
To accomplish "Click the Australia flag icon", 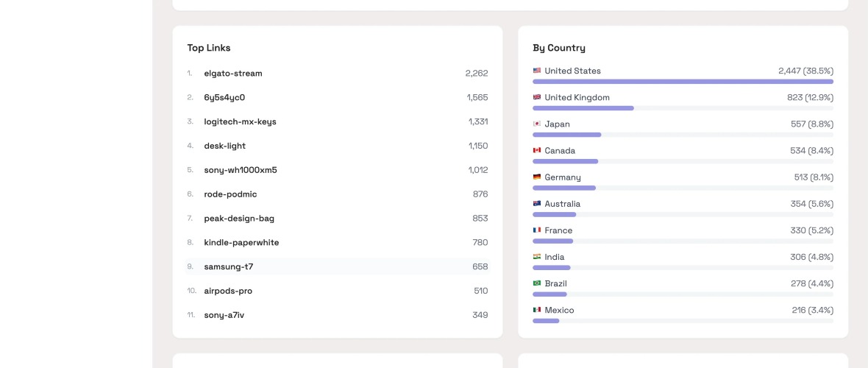I will pos(537,203).
